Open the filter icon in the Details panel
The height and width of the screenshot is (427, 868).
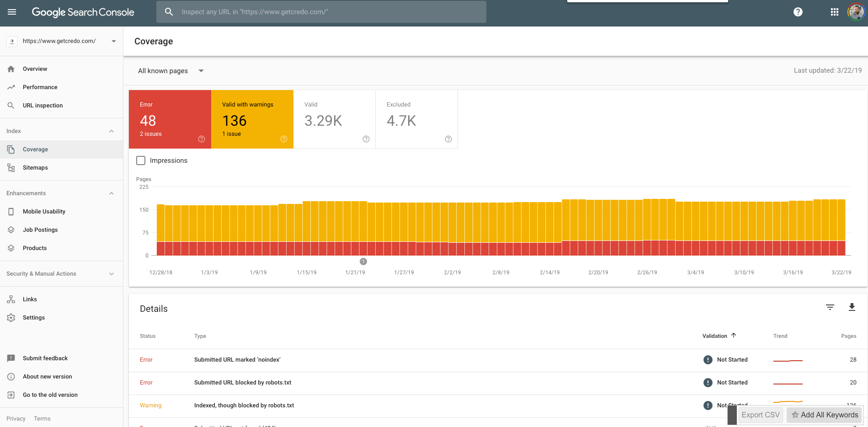click(830, 307)
